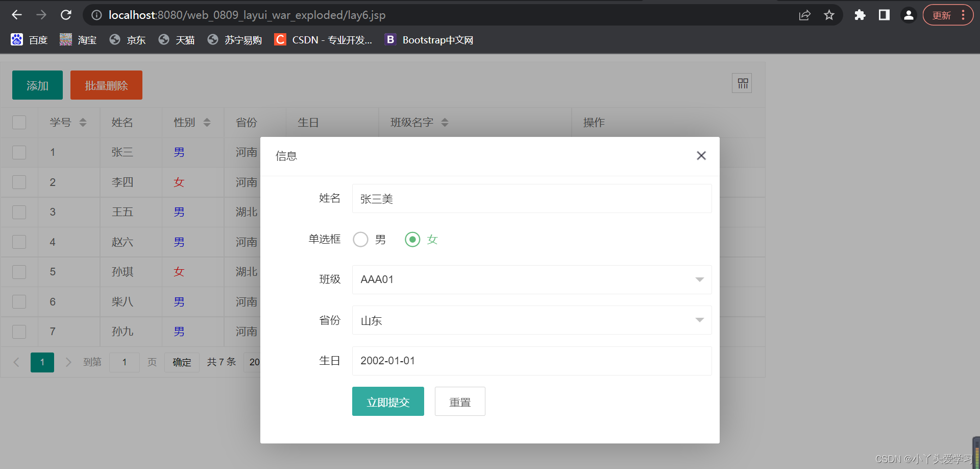Click the share icon in the address bar
The image size is (980, 469).
click(x=805, y=15)
